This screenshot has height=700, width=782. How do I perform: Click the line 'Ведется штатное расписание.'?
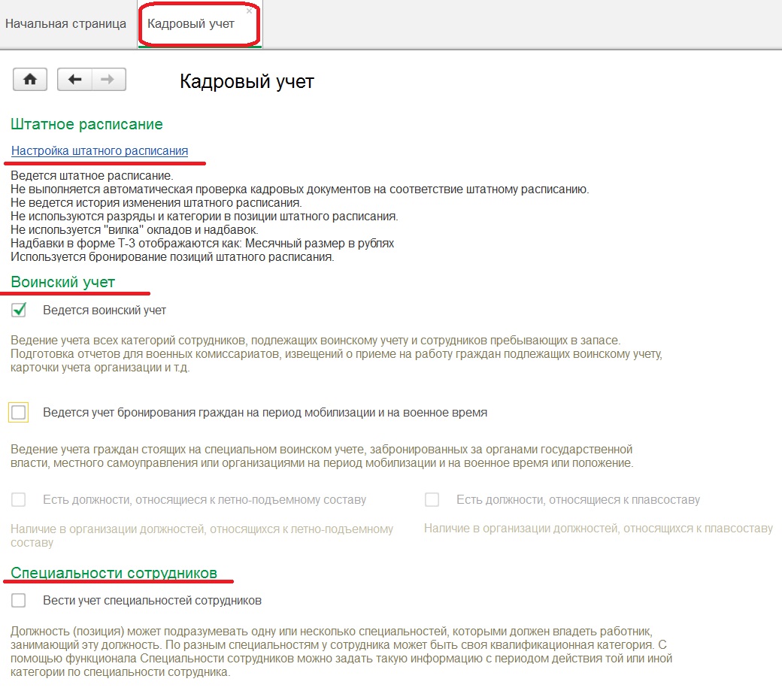pyautogui.click(x=92, y=176)
